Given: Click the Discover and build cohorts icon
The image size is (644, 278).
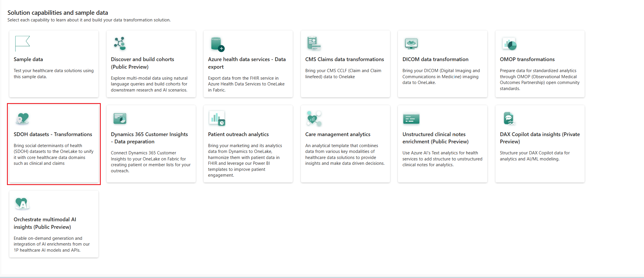Looking at the screenshot, I should (x=120, y=43).
